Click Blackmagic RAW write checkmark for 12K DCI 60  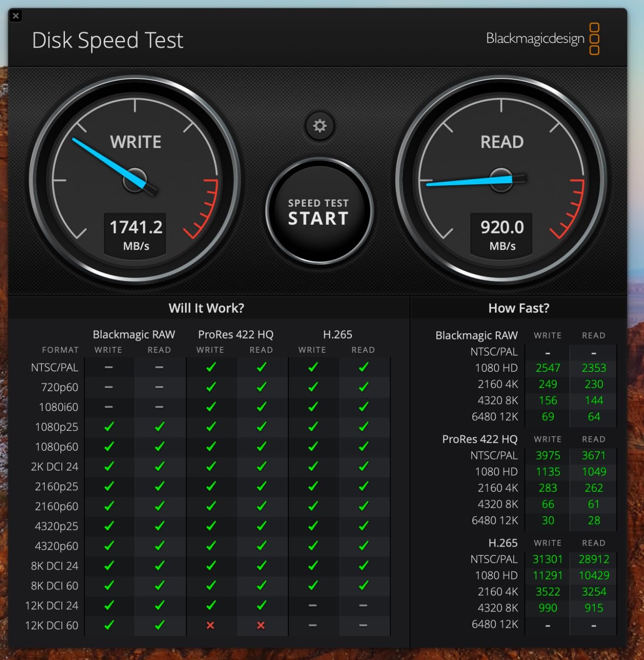[109, 625]
